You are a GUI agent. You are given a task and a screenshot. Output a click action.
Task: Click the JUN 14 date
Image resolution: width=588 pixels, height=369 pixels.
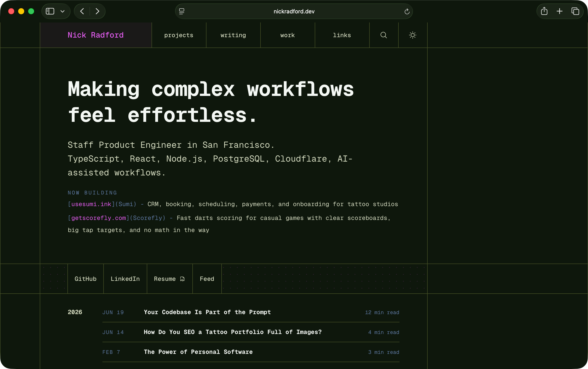[113, 332]
